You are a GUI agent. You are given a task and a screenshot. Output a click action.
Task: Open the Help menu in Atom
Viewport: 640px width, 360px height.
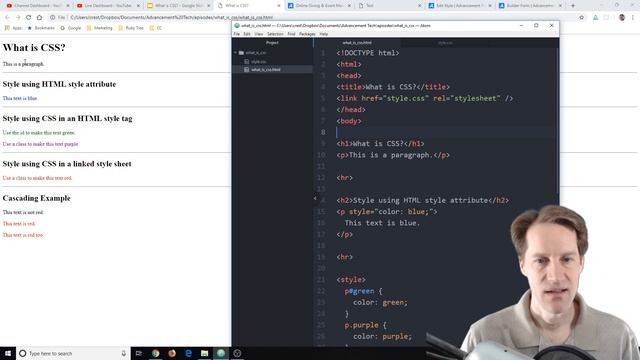[x=324, y=34]
